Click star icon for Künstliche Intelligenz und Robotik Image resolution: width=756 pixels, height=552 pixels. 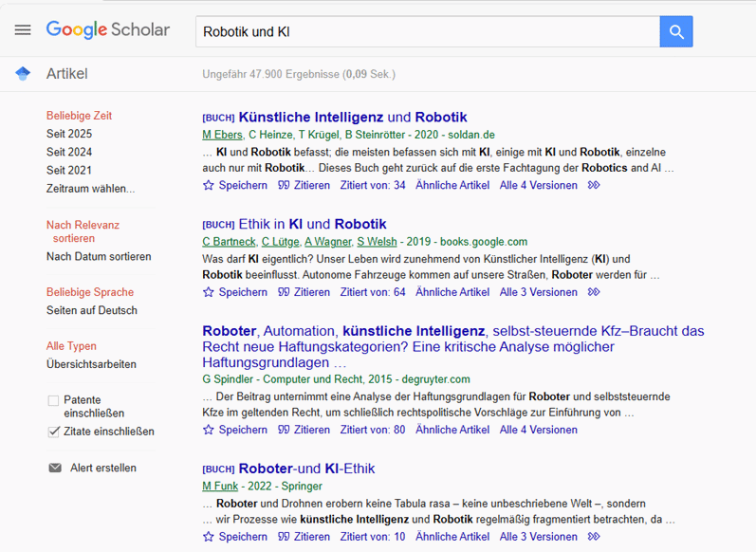click(x=209, y=185)
